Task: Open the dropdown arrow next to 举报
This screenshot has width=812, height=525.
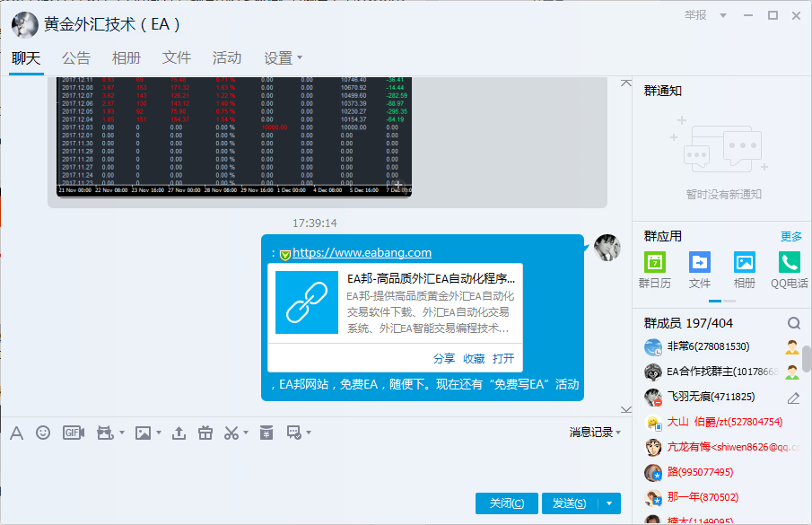Action: click(723, 15)
